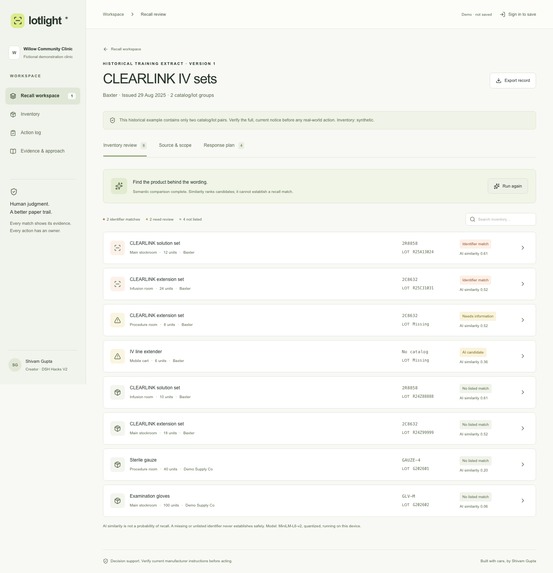Click the SG user avatar for Shivam Gupta

(15, 365)
